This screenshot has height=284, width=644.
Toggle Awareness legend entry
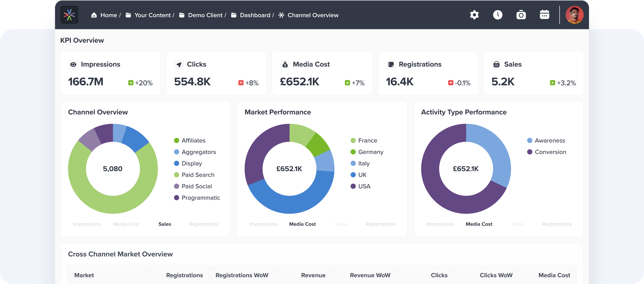click(546, 140)
